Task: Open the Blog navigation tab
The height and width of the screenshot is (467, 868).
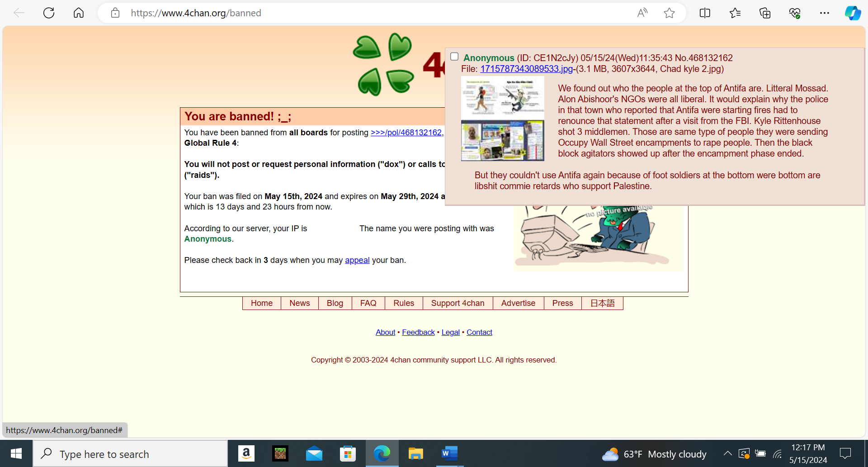Action: (335, 303)
